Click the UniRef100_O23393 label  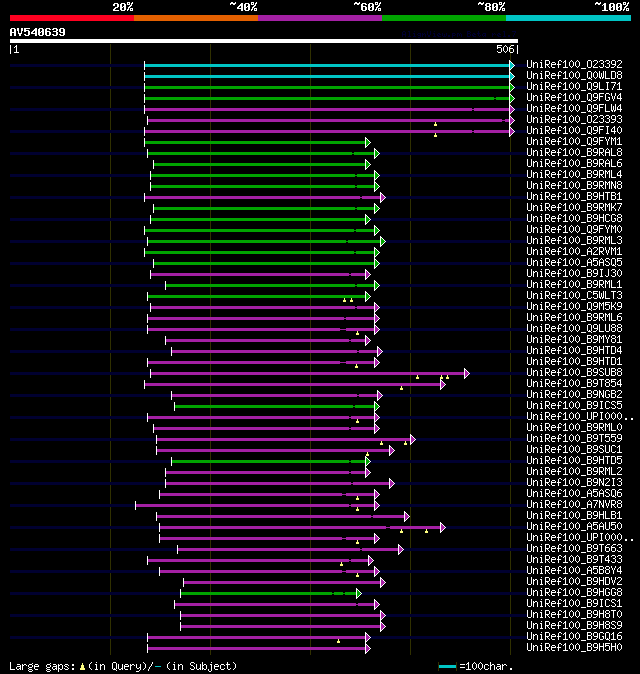574,119
